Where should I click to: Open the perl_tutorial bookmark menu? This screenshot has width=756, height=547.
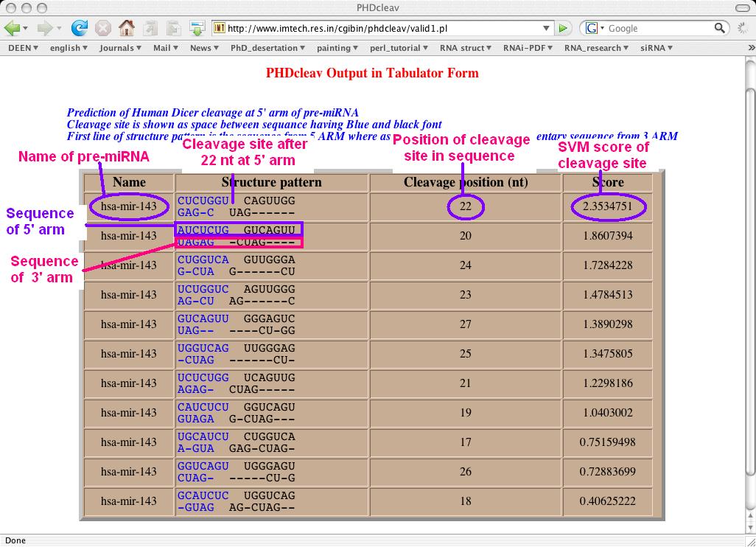[x=399, y=48]
